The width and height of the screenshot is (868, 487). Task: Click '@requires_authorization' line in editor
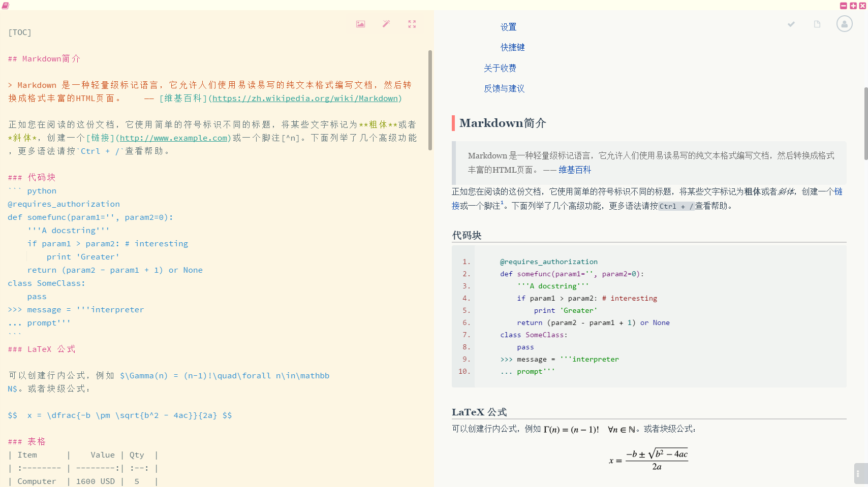click(64, 204)
